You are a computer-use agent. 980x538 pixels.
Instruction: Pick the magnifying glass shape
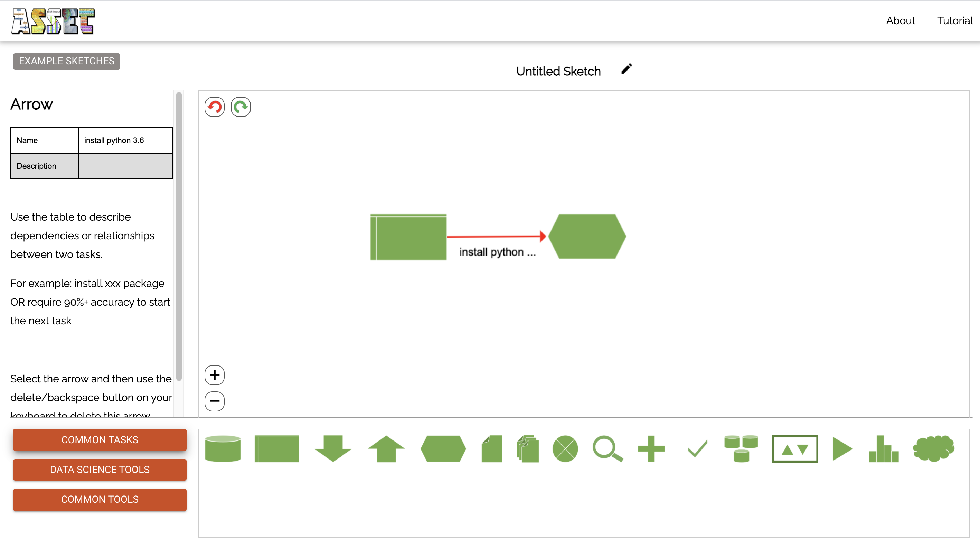[x=607, y=449]
